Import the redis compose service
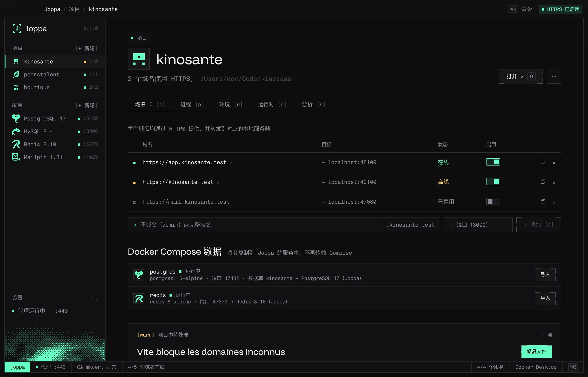588x377 pixels. pos(545,298)
